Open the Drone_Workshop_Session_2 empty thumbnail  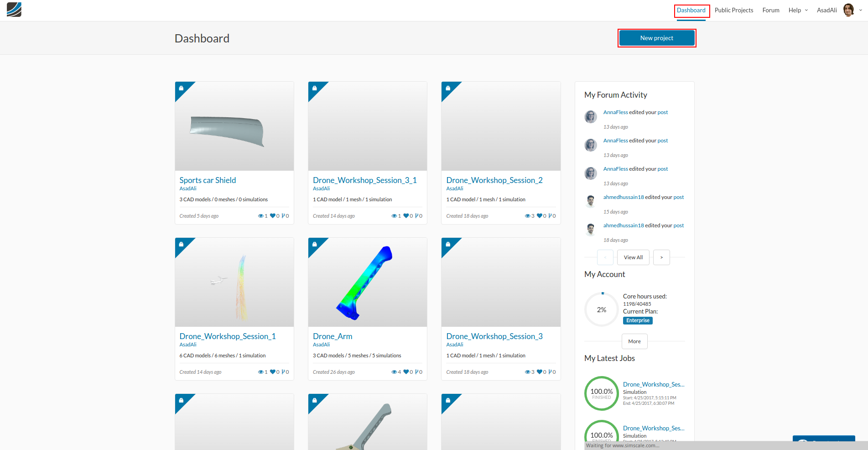point(501,126)
